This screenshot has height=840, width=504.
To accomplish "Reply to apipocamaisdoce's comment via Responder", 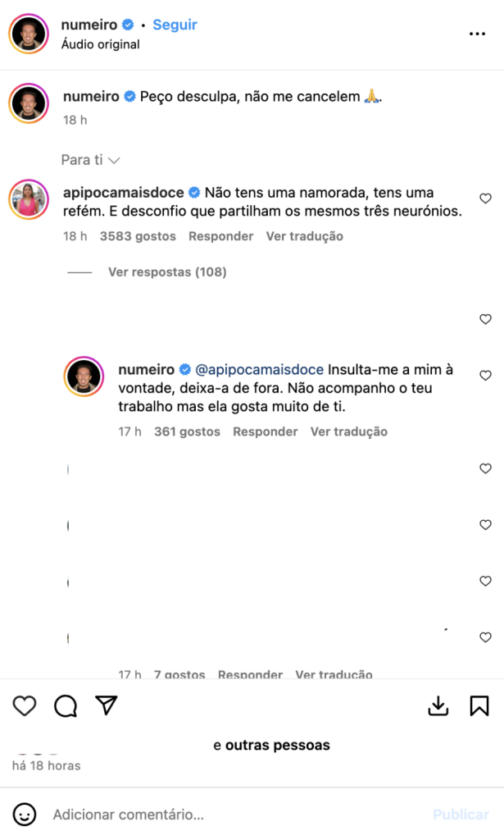I will [x=221, y=236].
